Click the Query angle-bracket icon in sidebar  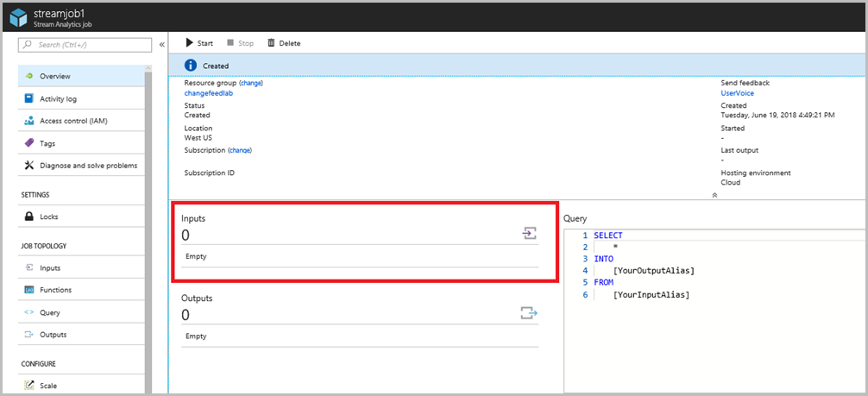coord(29,312)
